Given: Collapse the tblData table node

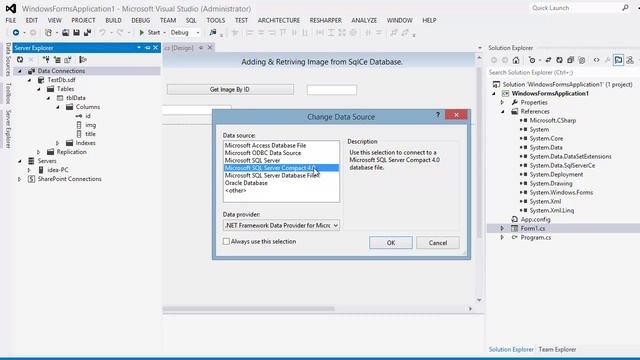Looking at the screenshot, I should tap(49, 98).
